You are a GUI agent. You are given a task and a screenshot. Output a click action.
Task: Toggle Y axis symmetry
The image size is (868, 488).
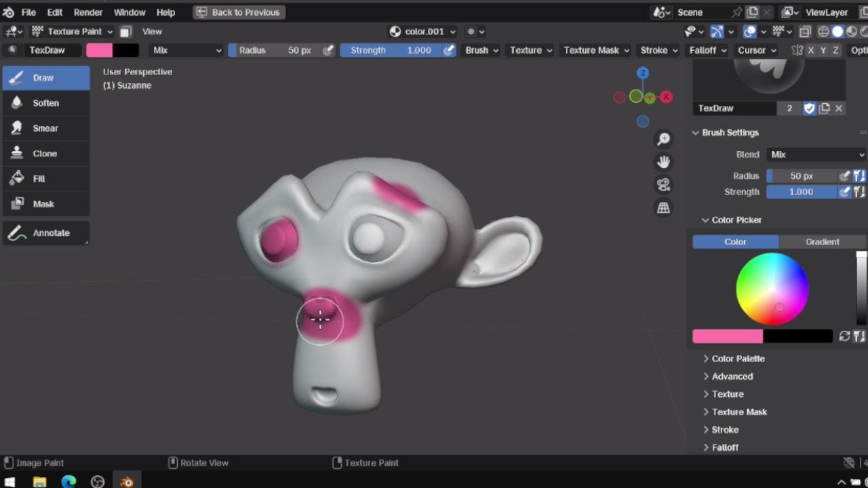coord(823,50)
